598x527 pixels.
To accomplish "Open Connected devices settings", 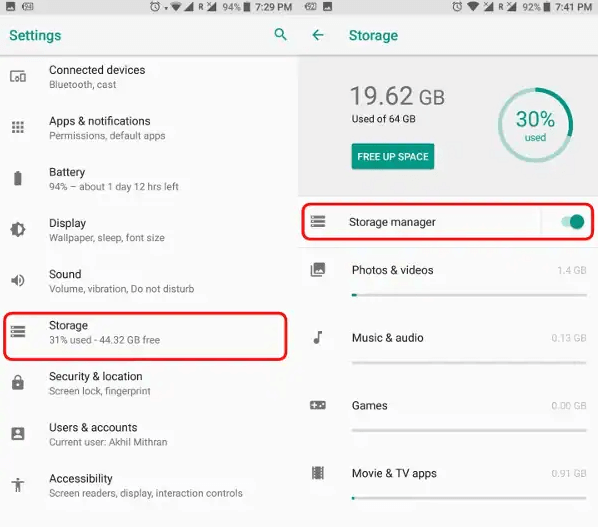I will coord(149,77).
